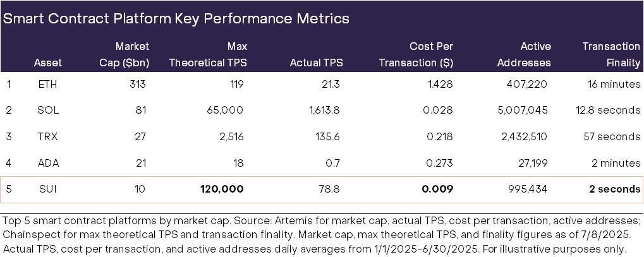Select the 0.009 transaction cost cell
Screen dimensions: 644x257
[437, 189]
